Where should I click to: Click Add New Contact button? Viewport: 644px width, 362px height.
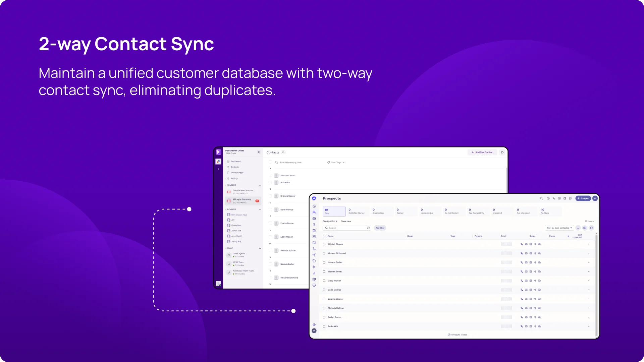coord(482,153)
